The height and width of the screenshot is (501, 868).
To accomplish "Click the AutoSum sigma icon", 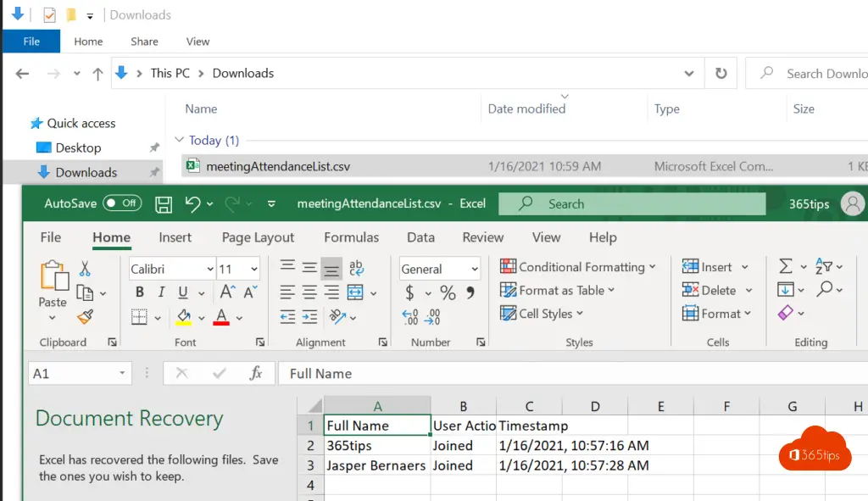I will pyautogui.click(x=785, y=266).
